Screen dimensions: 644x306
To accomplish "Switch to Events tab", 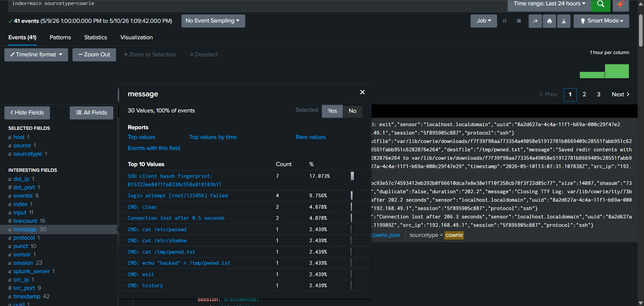I will (22, 38).
